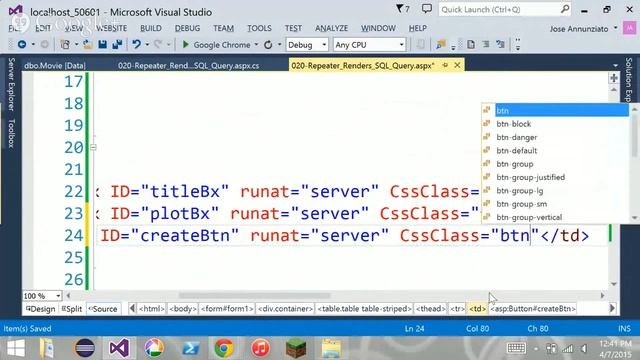Close the 020-Repeater_Renders_SQL_Query.aspx tab
640x360 pixels.
click(458, 65)
